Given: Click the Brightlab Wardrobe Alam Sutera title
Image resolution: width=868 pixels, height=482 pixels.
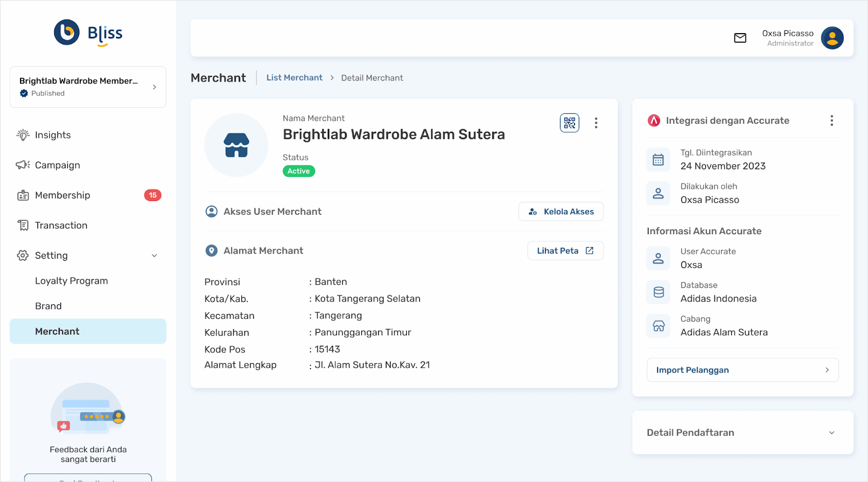Looking at the screenshot, I should click(394, 134).
